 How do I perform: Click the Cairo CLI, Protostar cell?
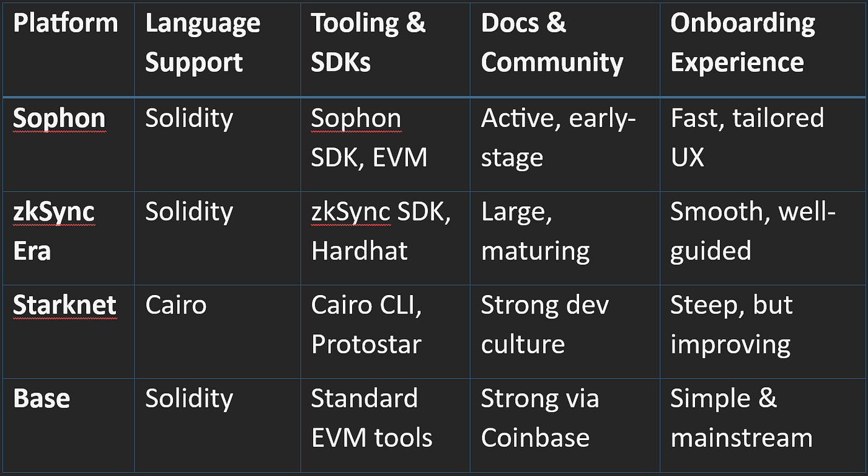coord(385,332)
